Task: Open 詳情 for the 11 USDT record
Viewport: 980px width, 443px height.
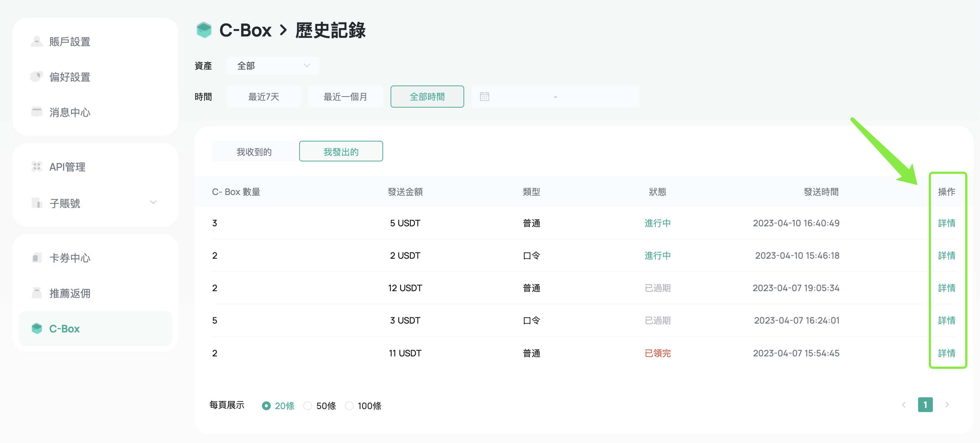Action: [946, 353]
